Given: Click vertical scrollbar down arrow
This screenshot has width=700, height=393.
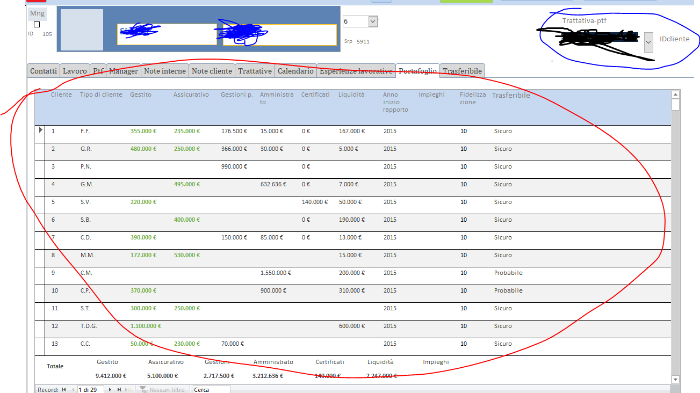Looking at the screenshot, I should 675,379.
